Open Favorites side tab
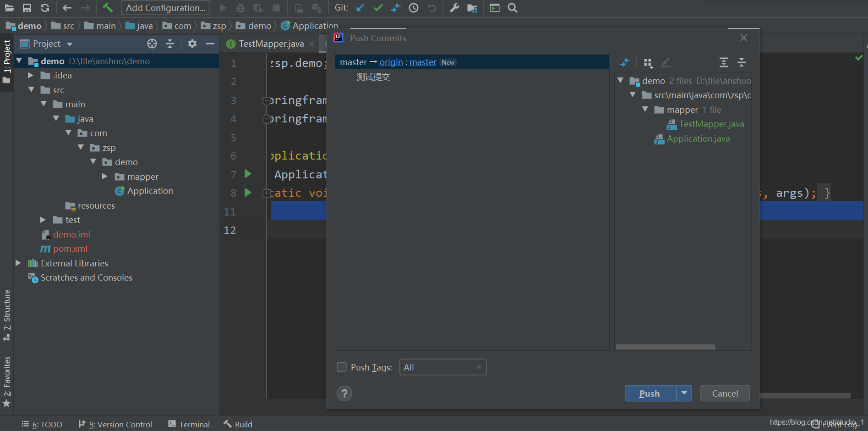 tap(7, 381)
